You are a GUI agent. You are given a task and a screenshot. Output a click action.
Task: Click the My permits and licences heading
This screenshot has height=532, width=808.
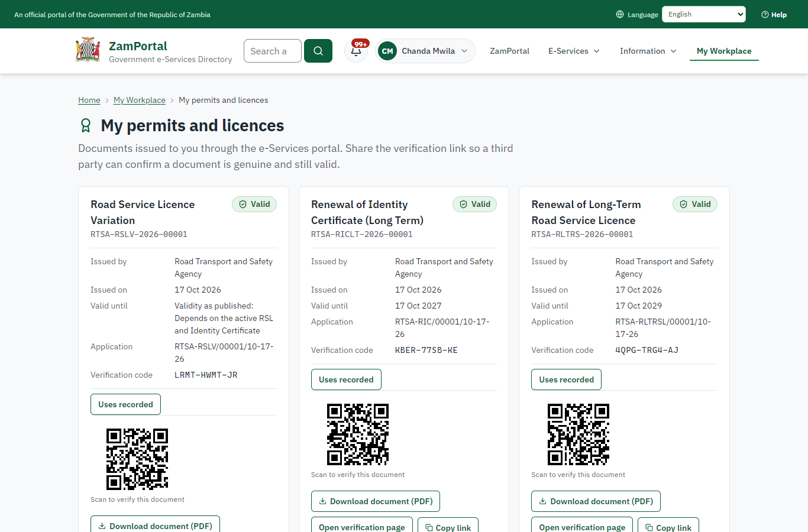192,125
